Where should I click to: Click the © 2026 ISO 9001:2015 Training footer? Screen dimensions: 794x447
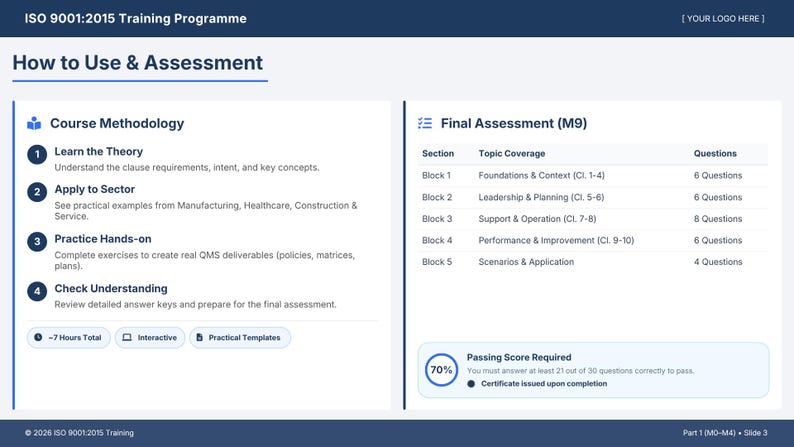pyautogui.click(x=80, y=433)
